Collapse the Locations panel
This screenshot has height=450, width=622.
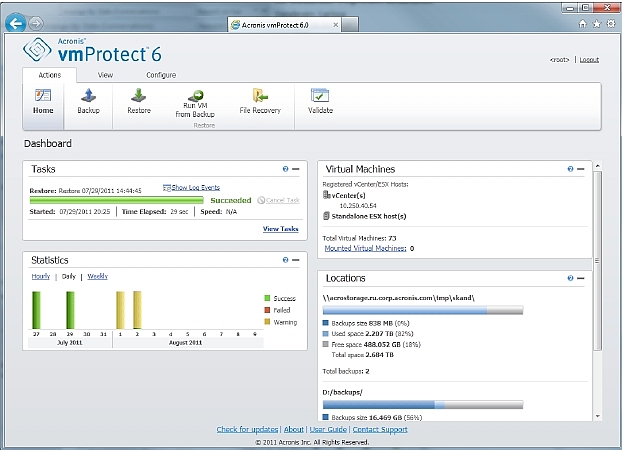click(581, 278)
